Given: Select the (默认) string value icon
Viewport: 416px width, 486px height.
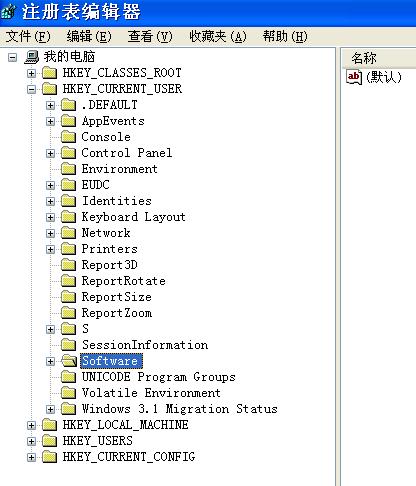Looking at the screenshot, I should coord(354,77).
